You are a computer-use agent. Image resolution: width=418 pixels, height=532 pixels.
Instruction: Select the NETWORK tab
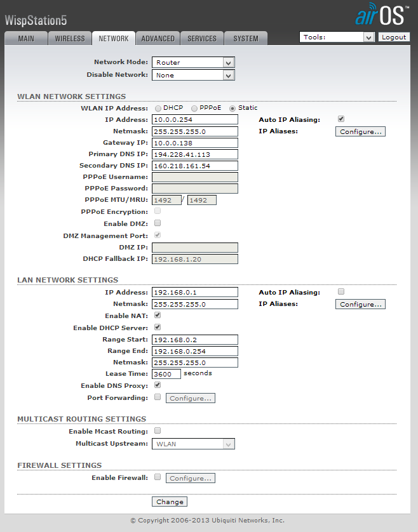coord(114,38)
